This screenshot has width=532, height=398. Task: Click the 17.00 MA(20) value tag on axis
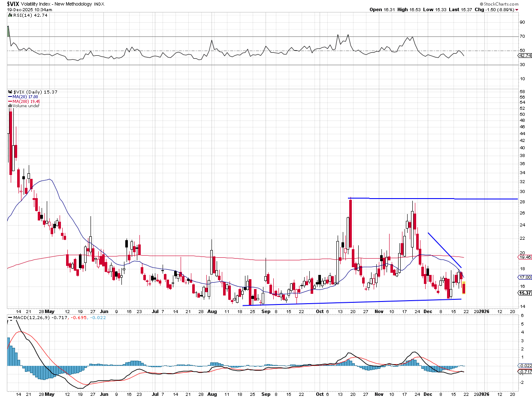click(525, 277)
